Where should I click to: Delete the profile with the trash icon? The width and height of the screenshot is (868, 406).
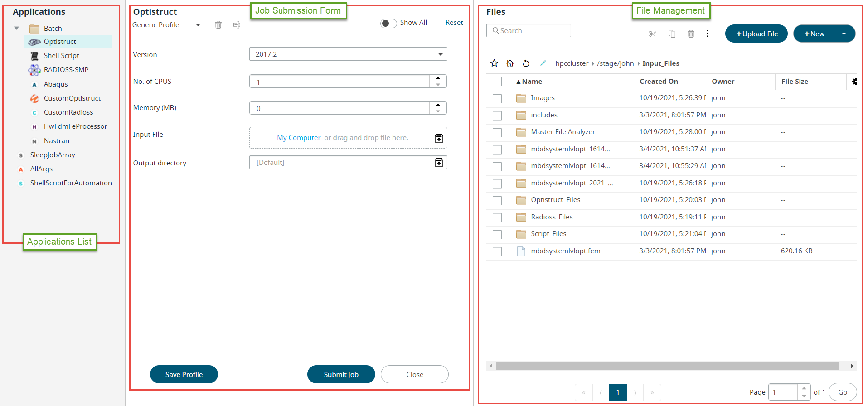pos(218,25)
